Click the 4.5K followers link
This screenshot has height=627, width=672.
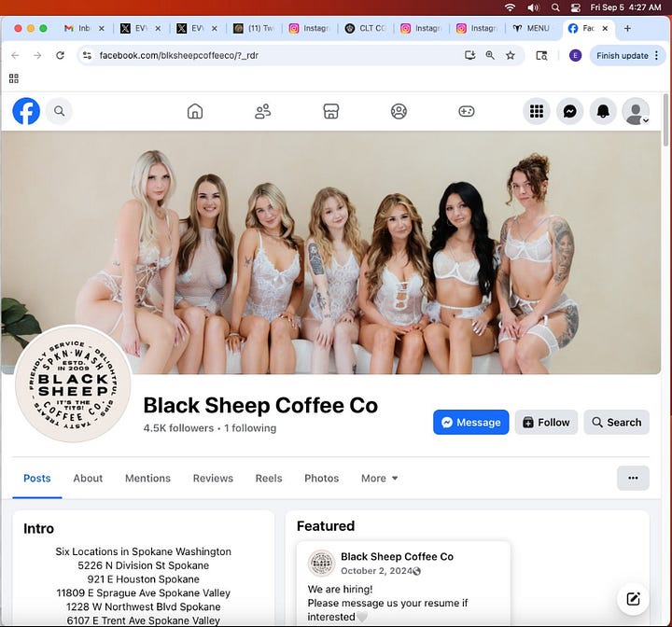[x=178, y=428]
